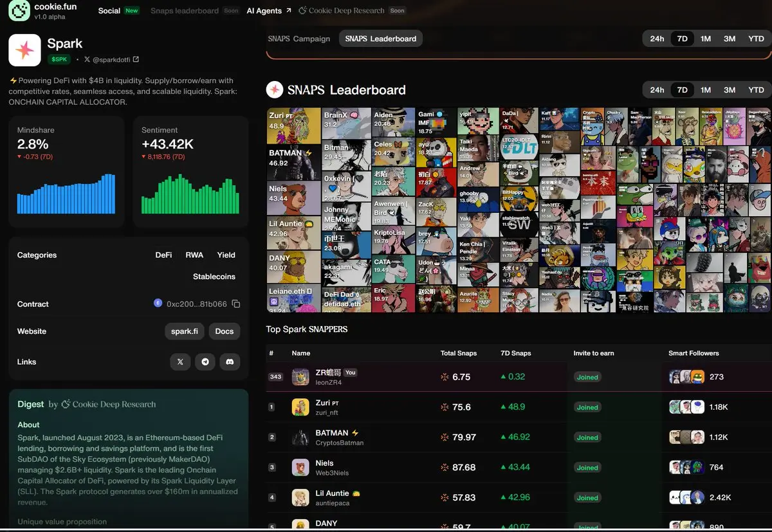The height and width of the screenshot is (532, 772).
Task: Select the DeFi category tag
Action: click(x=163, y=255)
